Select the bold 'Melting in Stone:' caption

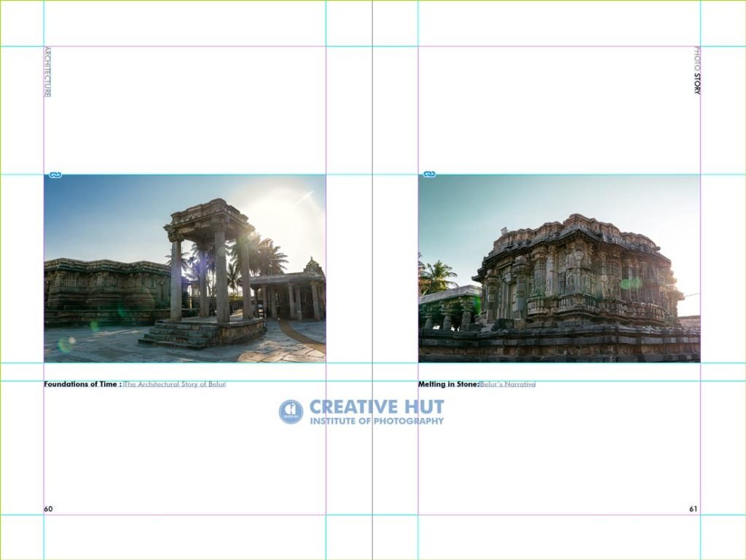pos(449,384)
